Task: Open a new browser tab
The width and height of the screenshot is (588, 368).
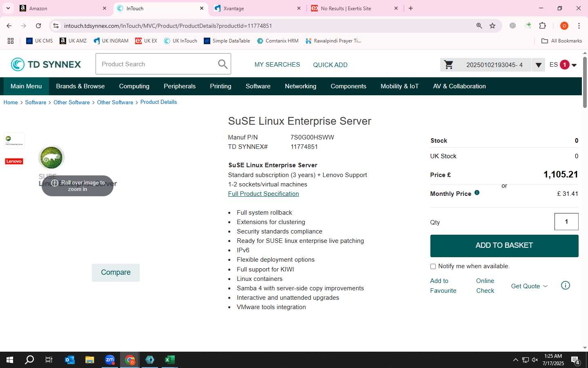Action: pyautogui.click(x=411, y=8)
